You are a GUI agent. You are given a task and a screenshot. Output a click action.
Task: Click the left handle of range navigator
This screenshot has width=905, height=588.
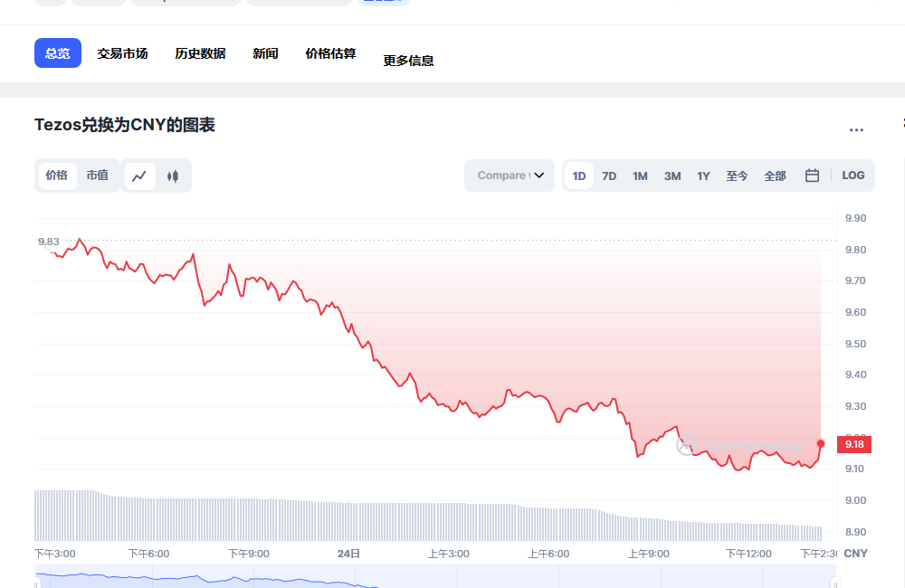click(37, 583)
